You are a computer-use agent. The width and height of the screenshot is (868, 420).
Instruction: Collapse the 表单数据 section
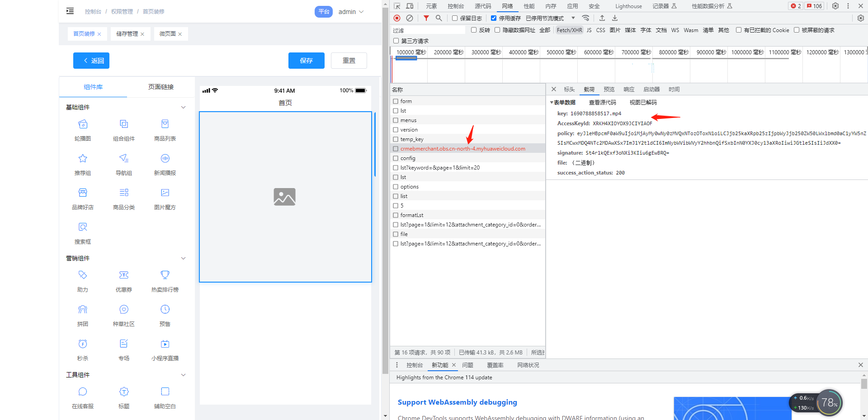(x=552, y=103)
